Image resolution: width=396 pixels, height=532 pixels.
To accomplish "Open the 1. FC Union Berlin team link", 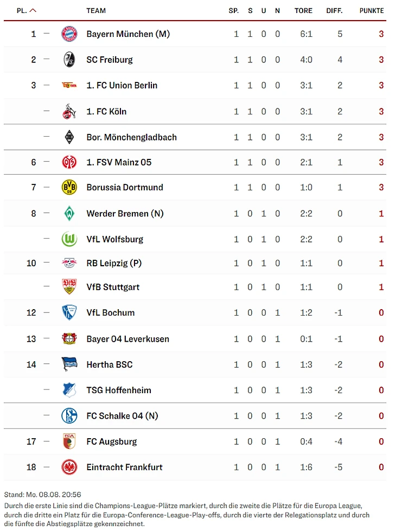I will 122,85.
